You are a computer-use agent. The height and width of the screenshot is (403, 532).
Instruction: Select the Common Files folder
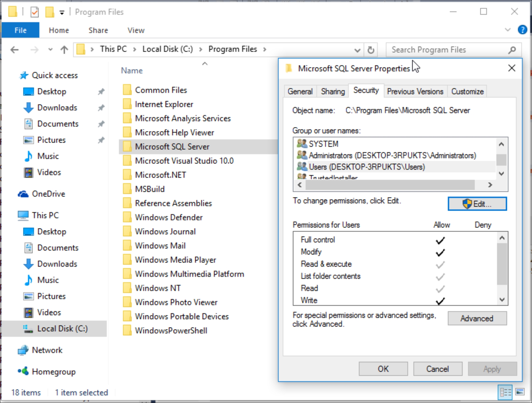[155, 90]
